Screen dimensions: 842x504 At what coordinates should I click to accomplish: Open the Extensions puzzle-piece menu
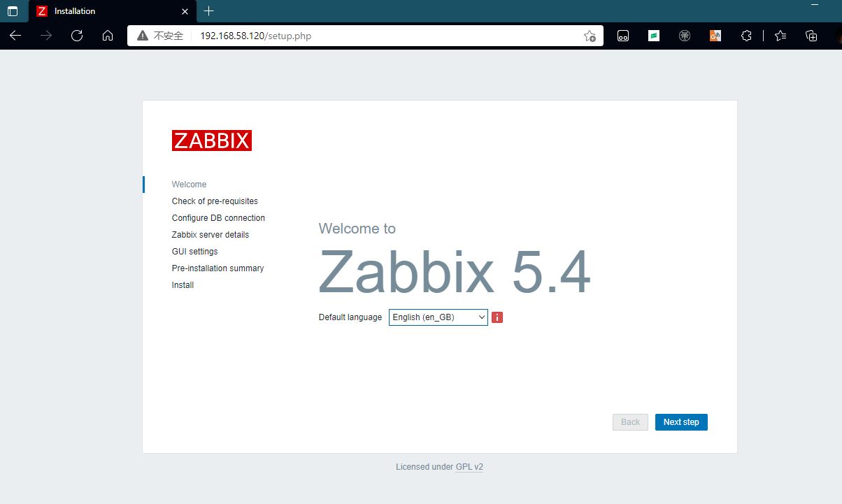746,36
